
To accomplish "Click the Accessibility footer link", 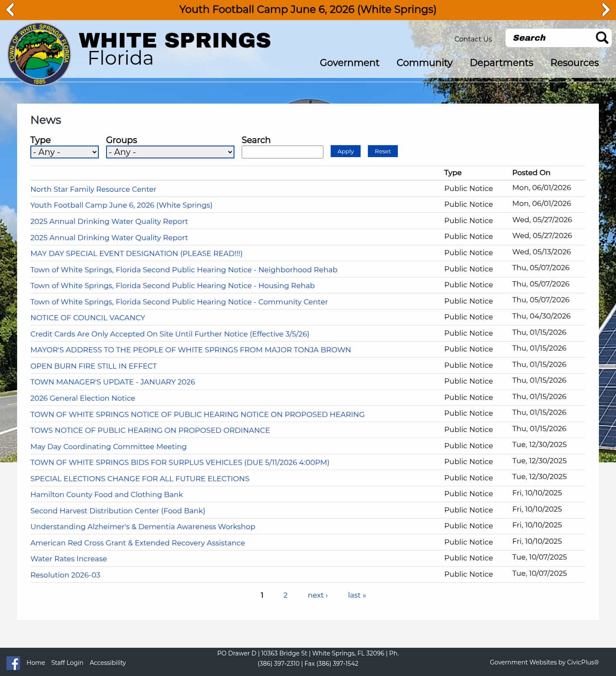I will [108, 663].
